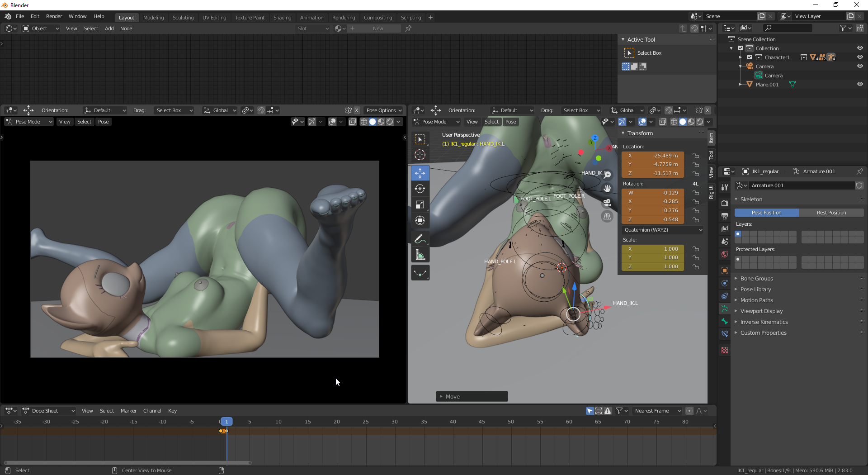Screen dimensions: 868x475
Task: Toggle camera view in right viewport
Action: tap(607, 203)
